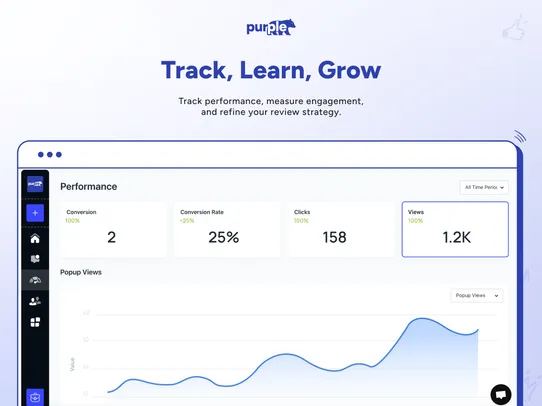Expand the Popup Views chart dropdown
Viewport: 542px width, 406px height.
pos(477,295)
